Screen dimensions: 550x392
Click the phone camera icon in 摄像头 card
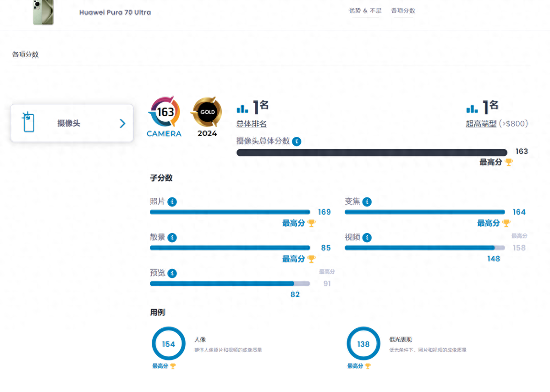tap(28, 122)
